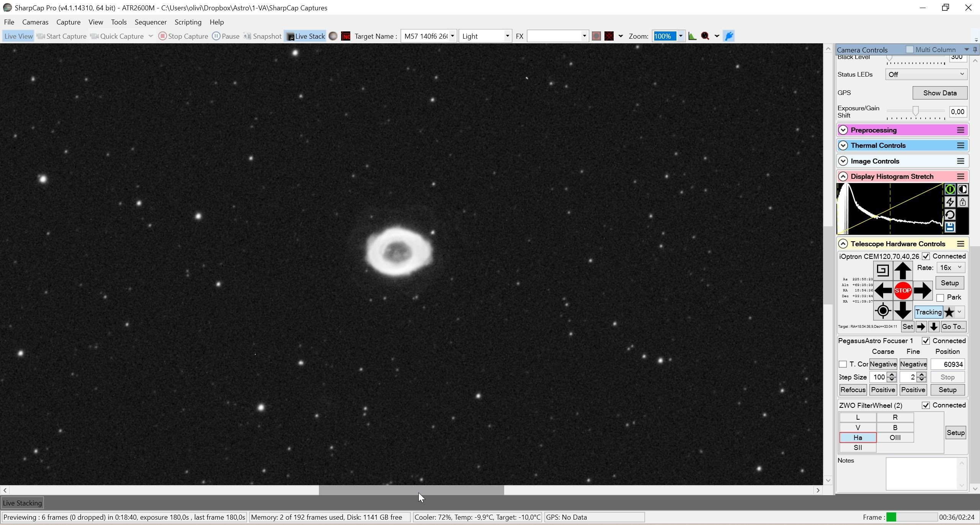This screenshot has height=525, width=980.
Task: Open the Scripting menu
Action: (x=188, y=22)
